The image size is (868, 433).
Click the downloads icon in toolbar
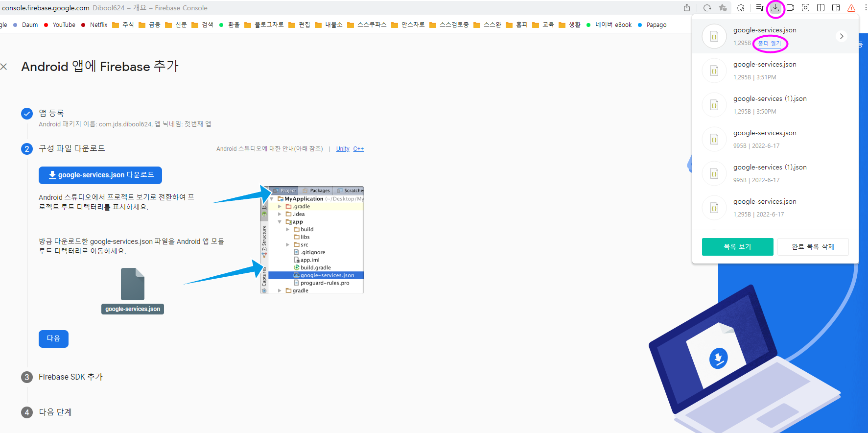(x=775, y=8)
